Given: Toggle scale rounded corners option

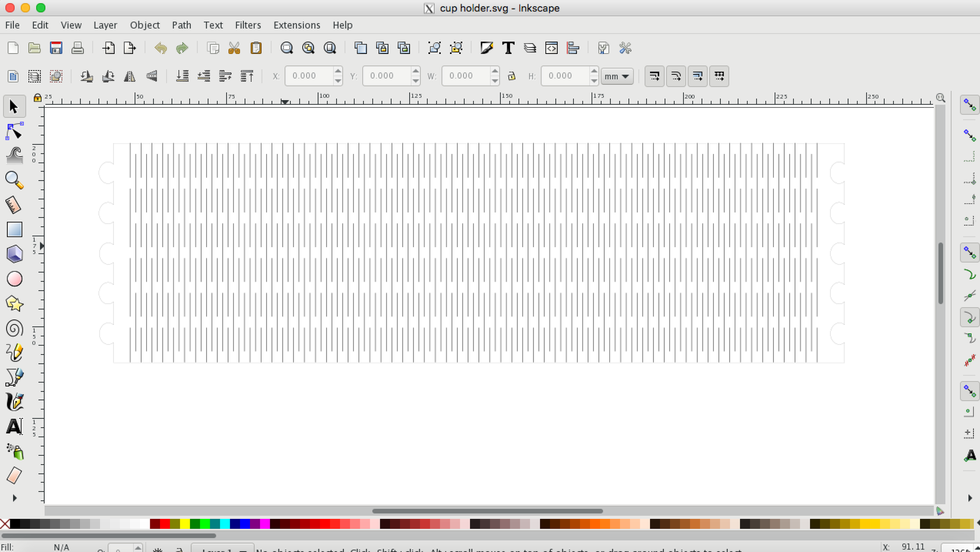Looking at the screenshot, I should coord(676,76).
